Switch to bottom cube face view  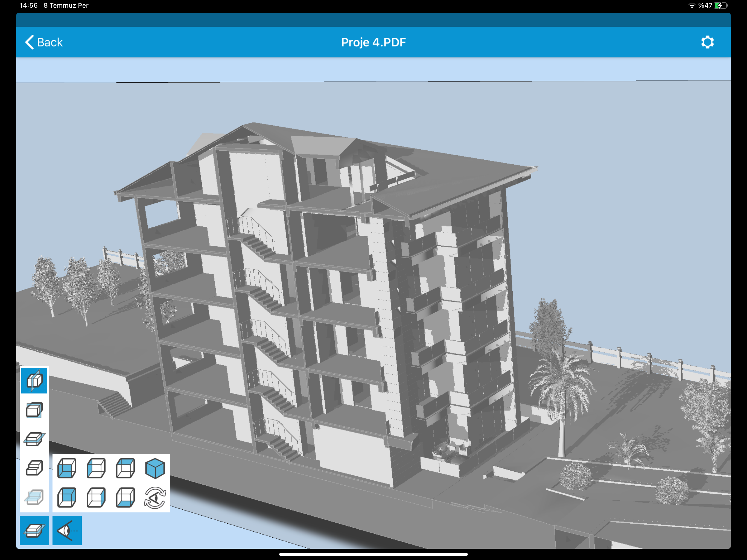click(x=125, y=497)
